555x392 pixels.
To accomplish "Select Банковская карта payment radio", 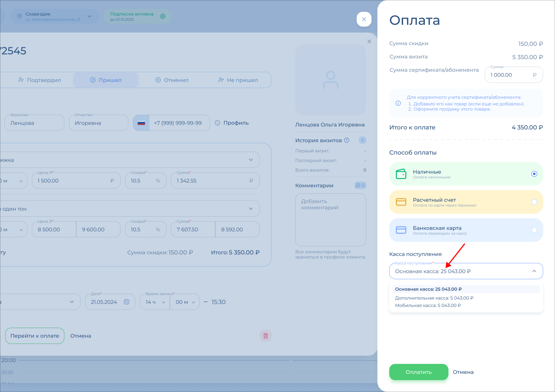I will click(x=534, y=230).
